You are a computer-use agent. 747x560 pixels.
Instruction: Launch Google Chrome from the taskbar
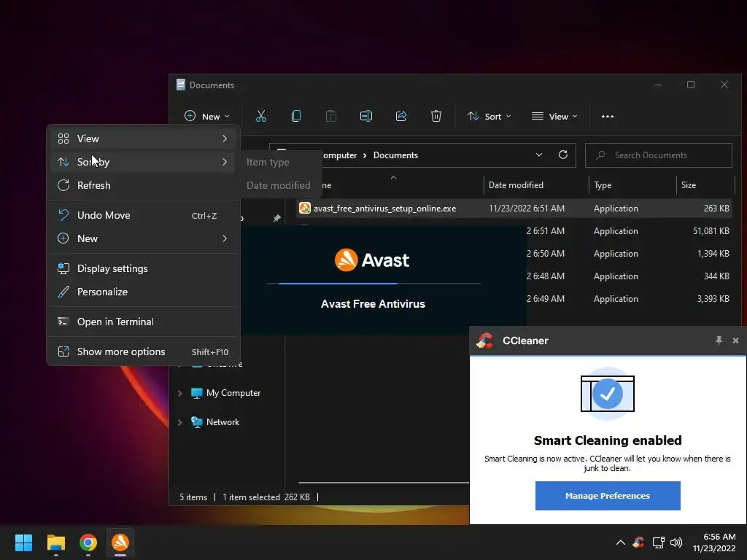coord(88,542)
